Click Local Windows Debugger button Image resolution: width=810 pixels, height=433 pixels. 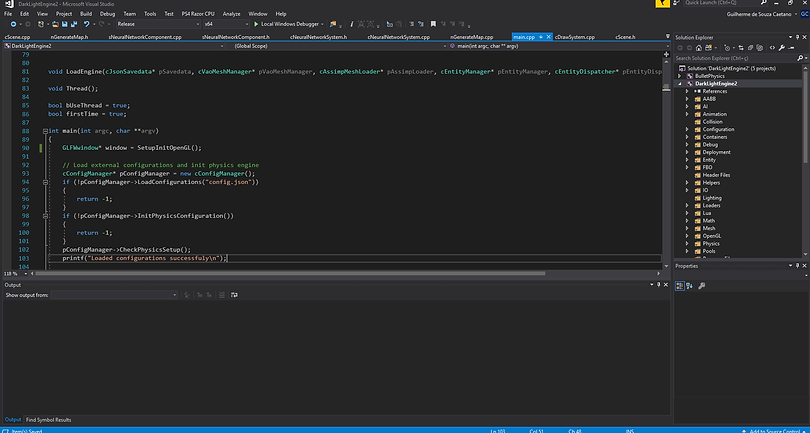pyautogui.click(x=288, y=24)
